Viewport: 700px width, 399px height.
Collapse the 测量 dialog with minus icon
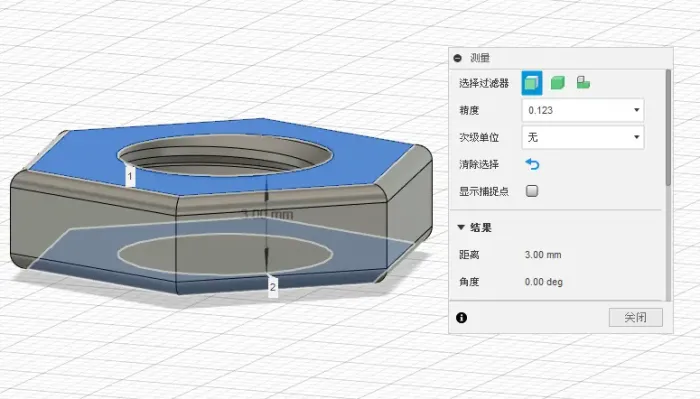click(x=458, y=58)
